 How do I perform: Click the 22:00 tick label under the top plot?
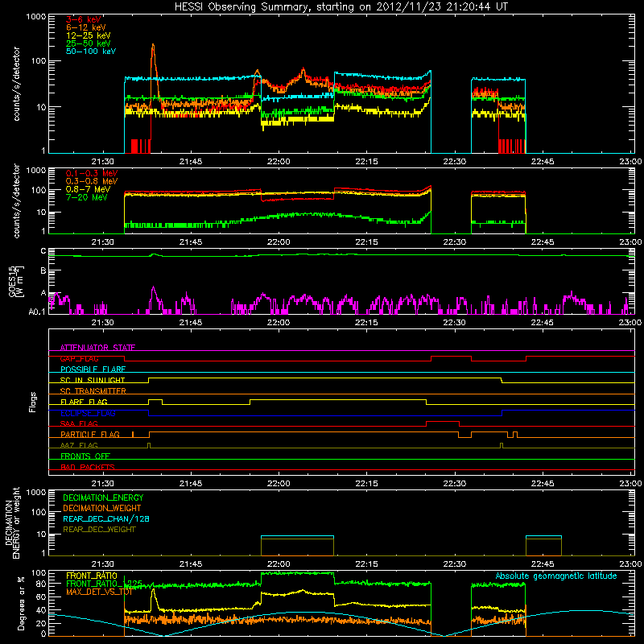point(279,162)
